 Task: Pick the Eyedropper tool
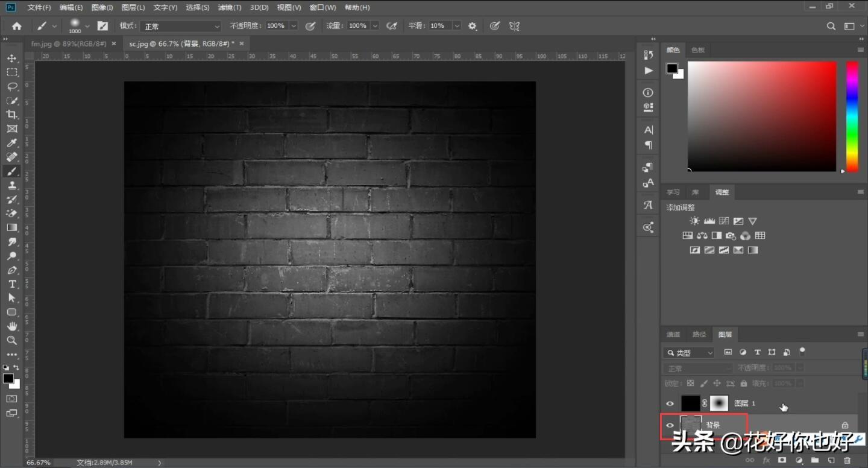point(11,143)
